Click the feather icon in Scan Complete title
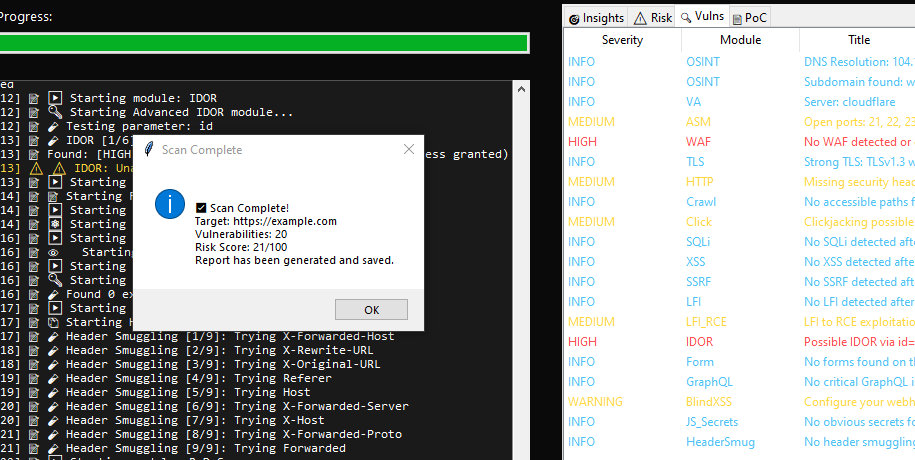915x460 pixels. [x=149, y=150]
